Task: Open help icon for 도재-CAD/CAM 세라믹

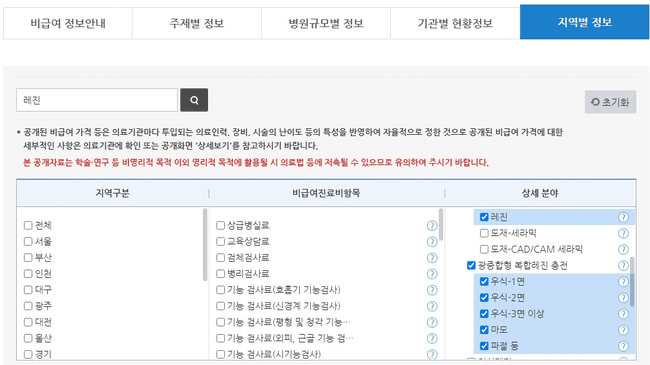Action: point(623,250)
